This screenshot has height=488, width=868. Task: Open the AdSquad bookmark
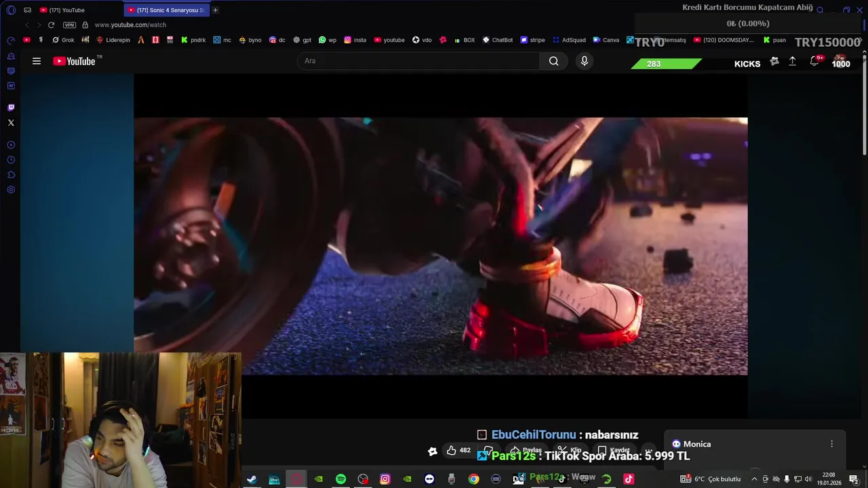pyautogui.click(x=569, y=40)
